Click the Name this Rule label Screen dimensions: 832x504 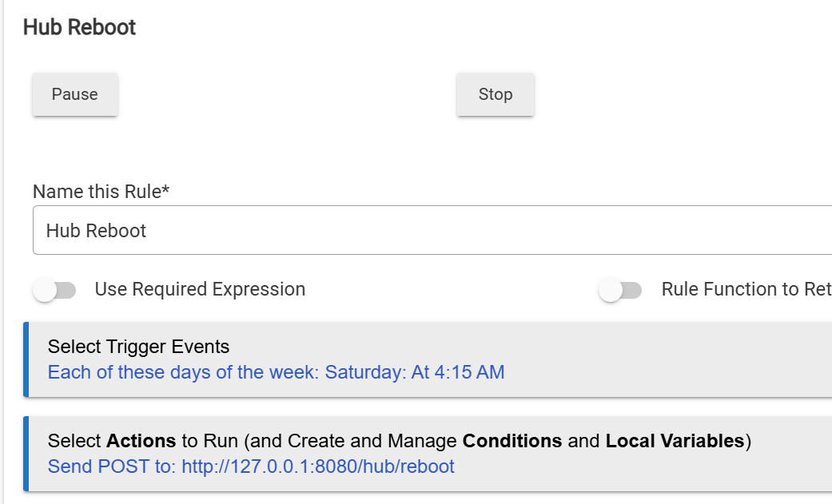[101, 192]
